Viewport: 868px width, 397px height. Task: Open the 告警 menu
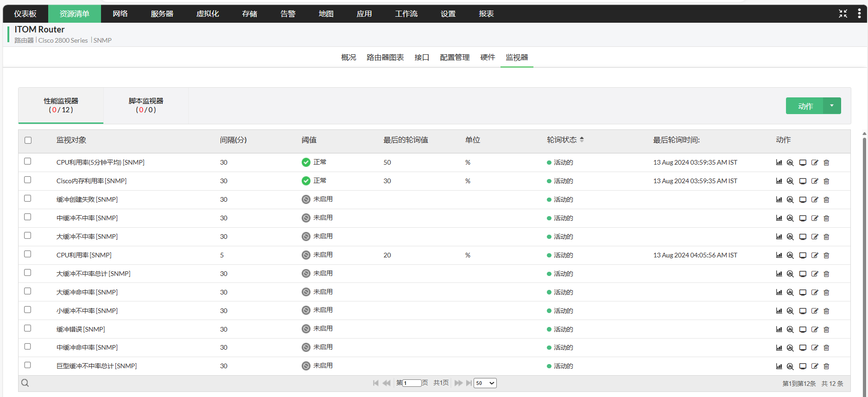288,13
